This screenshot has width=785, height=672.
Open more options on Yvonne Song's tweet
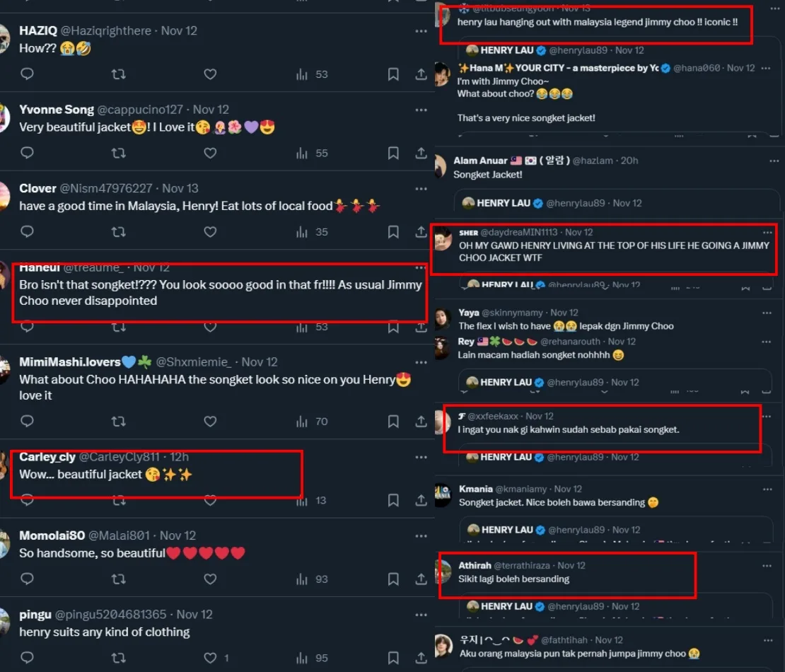pyautogui.click(x=421, y=110)
